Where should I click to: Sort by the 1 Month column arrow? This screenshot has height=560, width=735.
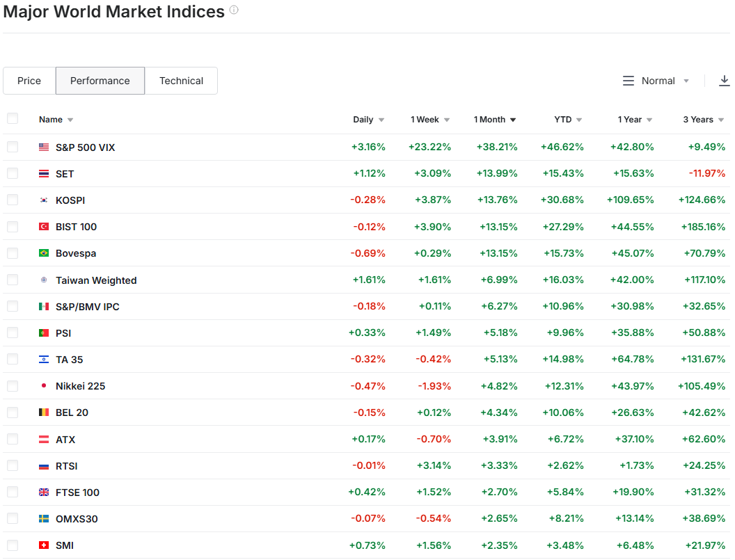pos(513,120)
